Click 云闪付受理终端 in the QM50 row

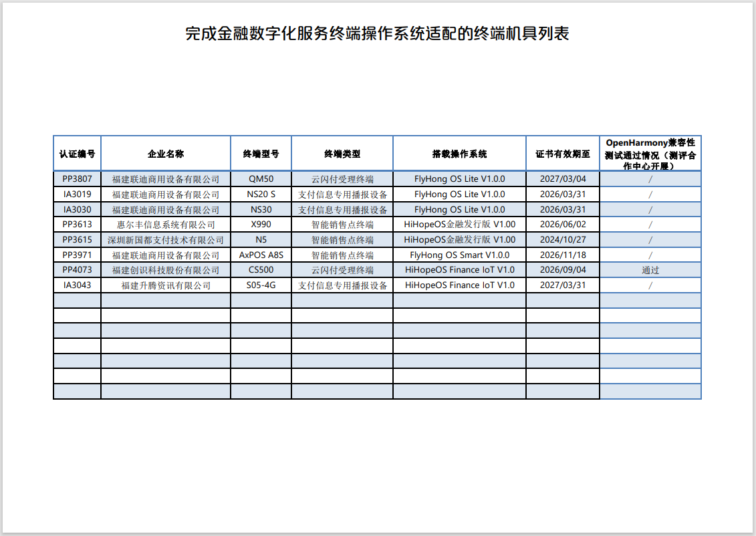[342, 179]
